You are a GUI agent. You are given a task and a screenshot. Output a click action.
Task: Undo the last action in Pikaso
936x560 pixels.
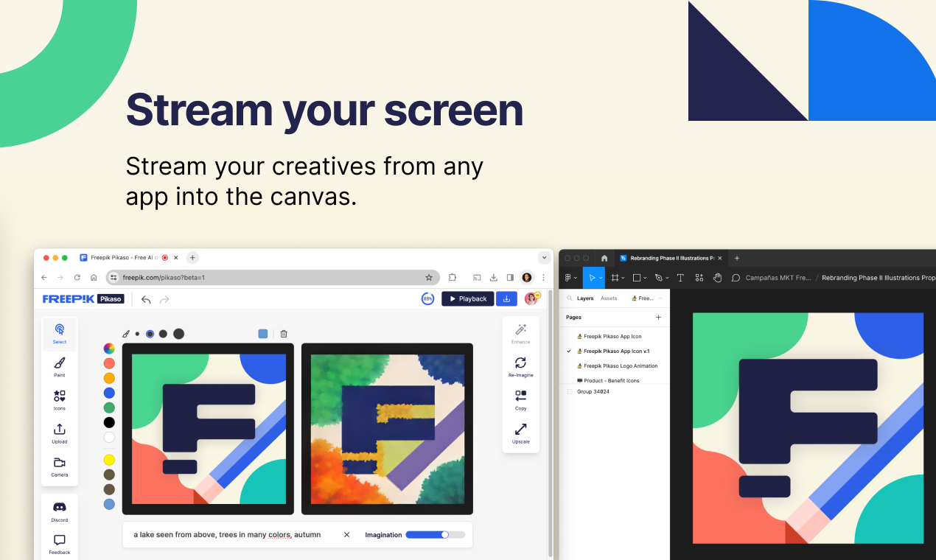pos(146,299)
